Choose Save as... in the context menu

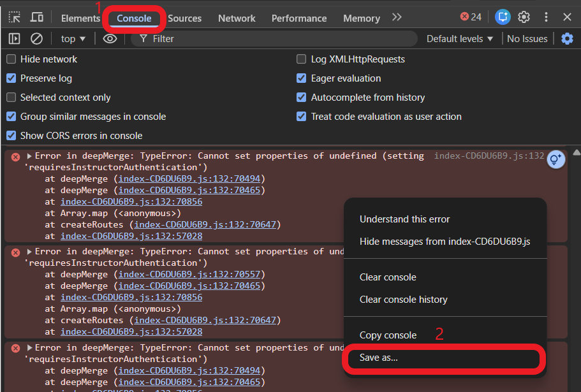coord(445,358)
